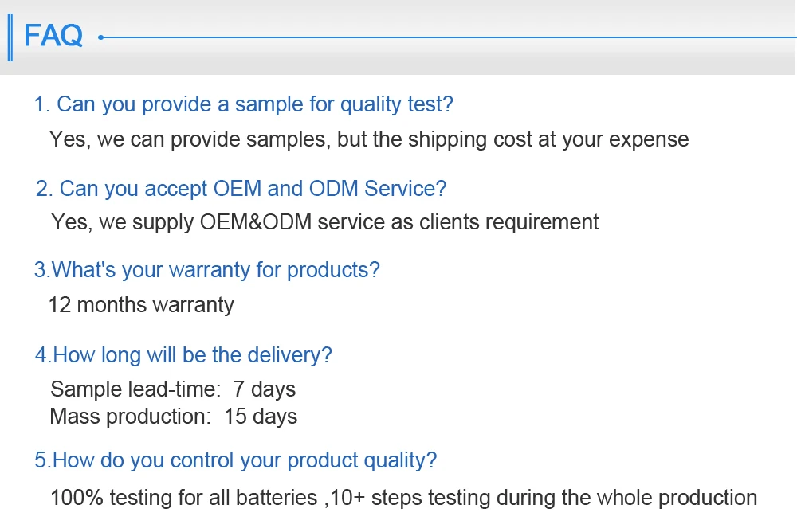Click the '15 days' production value

point(261,417)
